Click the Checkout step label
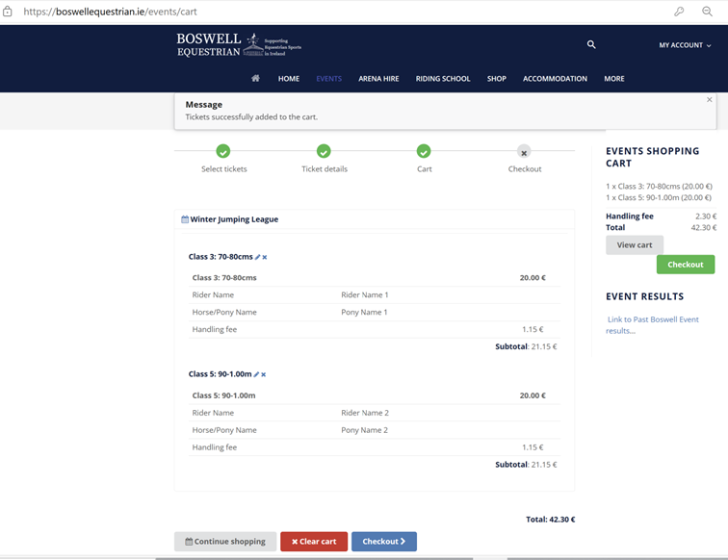This screenshot has width=728, height=560. [525, 169]
